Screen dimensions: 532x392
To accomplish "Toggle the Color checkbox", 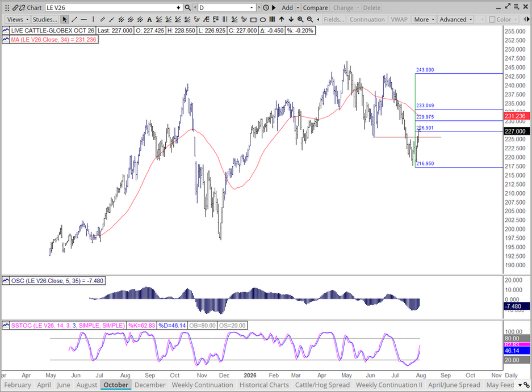I will [492, 20].
